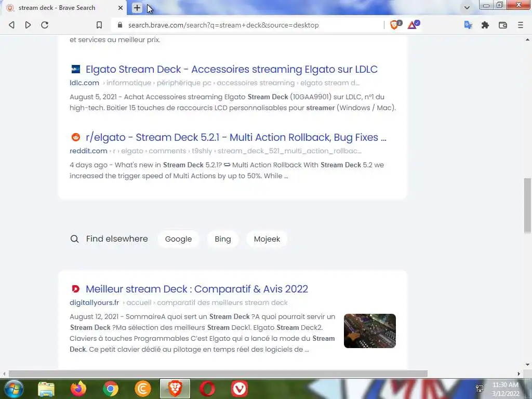Click the scroll down arrow

[528, 365]
